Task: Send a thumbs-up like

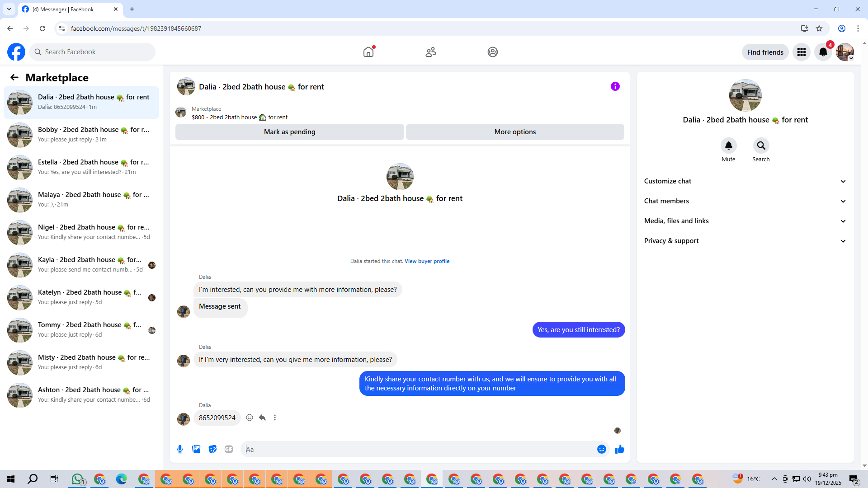Action: pyautogui.click(x=619, y=449)
